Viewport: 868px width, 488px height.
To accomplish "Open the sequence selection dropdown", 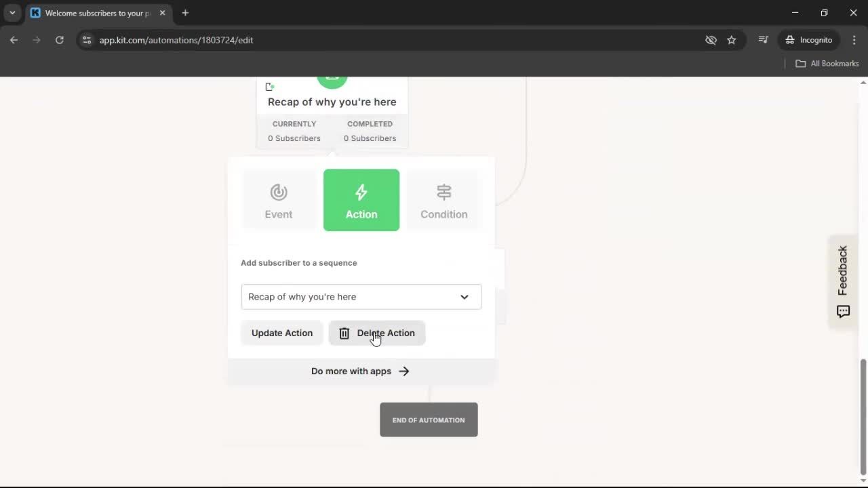I will 465,297.
